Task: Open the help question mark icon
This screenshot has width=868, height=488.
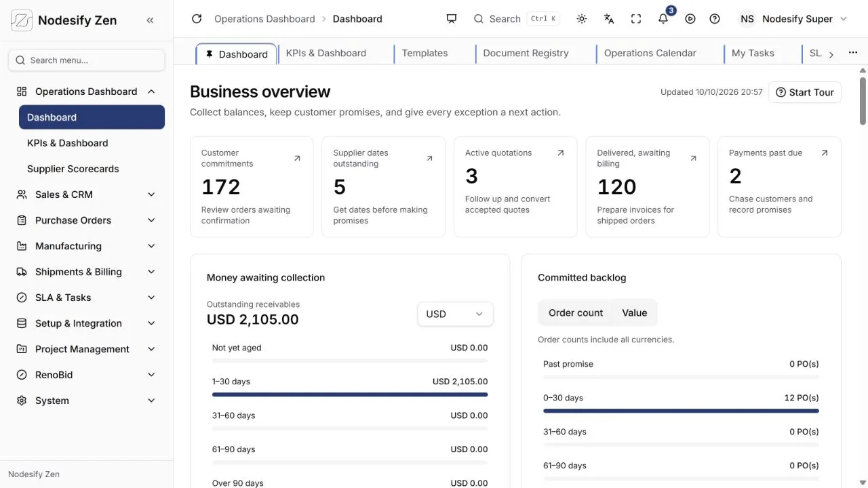Action: 715,19
